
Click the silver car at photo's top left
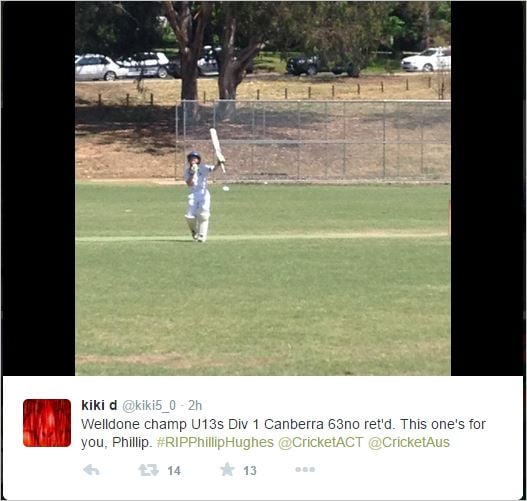pyautogui.click(x=99, y=67)
